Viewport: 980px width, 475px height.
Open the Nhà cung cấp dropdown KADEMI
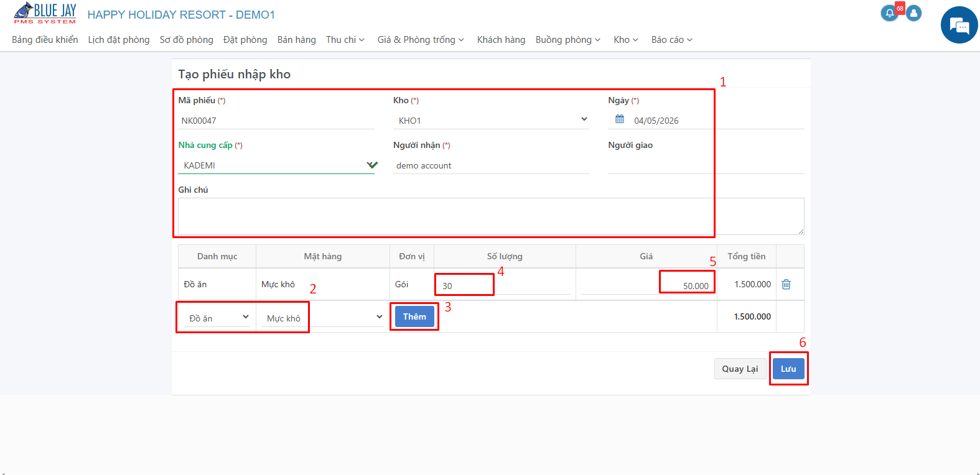coord(276,165)
